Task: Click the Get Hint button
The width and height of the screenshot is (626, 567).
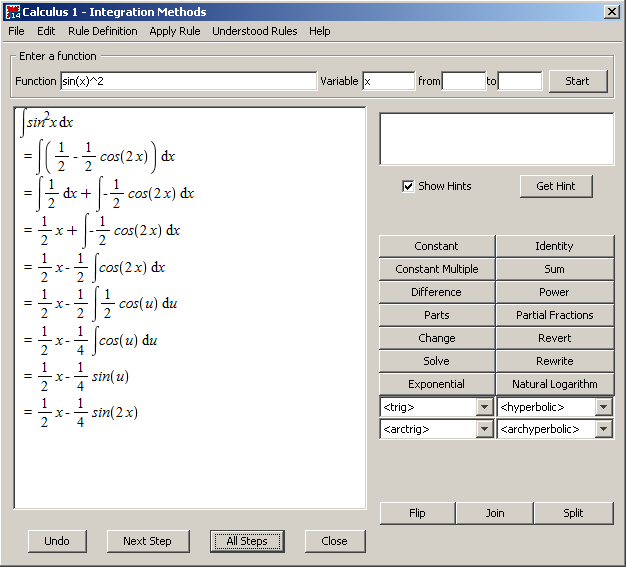Action: click(x=556, y=186)
